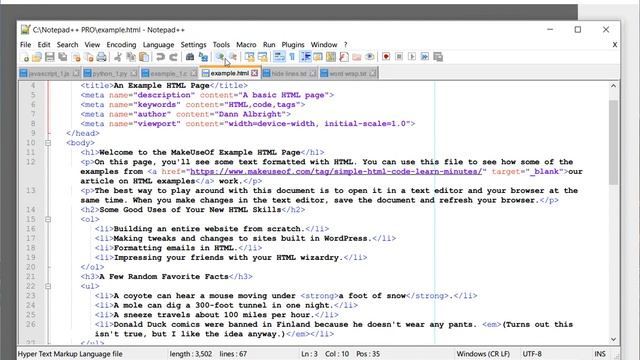Viewport: 640px width, 360px height.
Task: Open the ? help menu
Action: click(345, 45)
